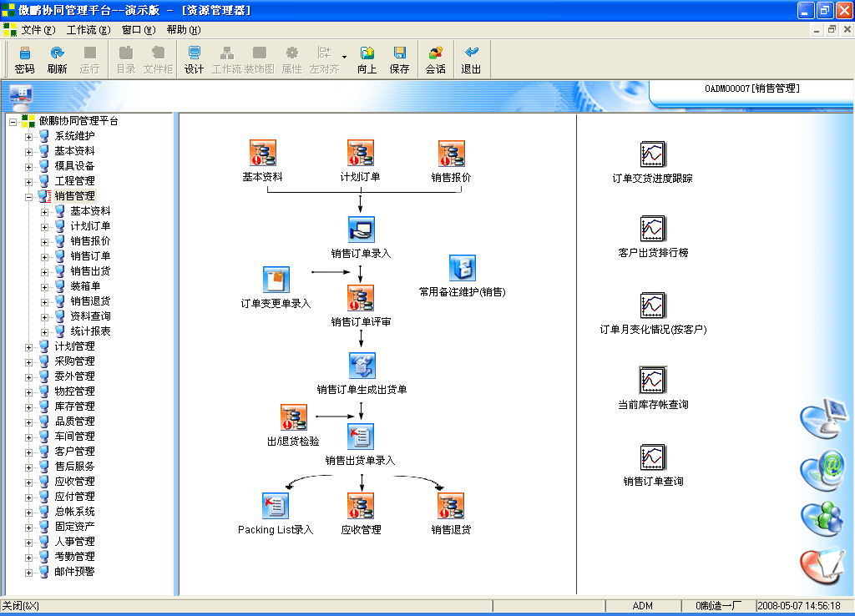
Task: Open the 订单变更单录入 icon
Action: pyautogui.click(x=276, y=280)
